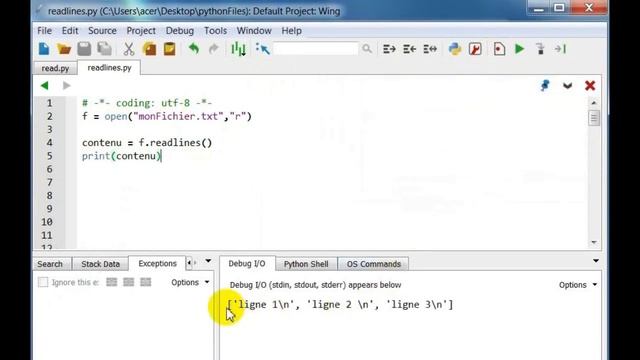Click the line 'contenu = f.readlines()'

point(147,143)
